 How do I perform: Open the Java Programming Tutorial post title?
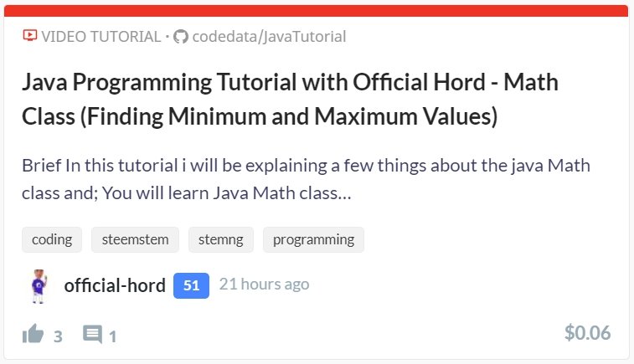pyautogui.click(x=290, y=100)
